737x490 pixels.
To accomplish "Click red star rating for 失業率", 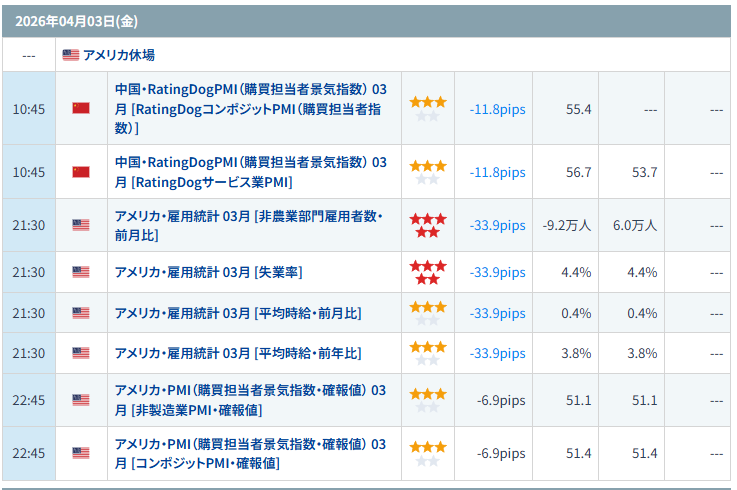I will (x=428, y=272).
